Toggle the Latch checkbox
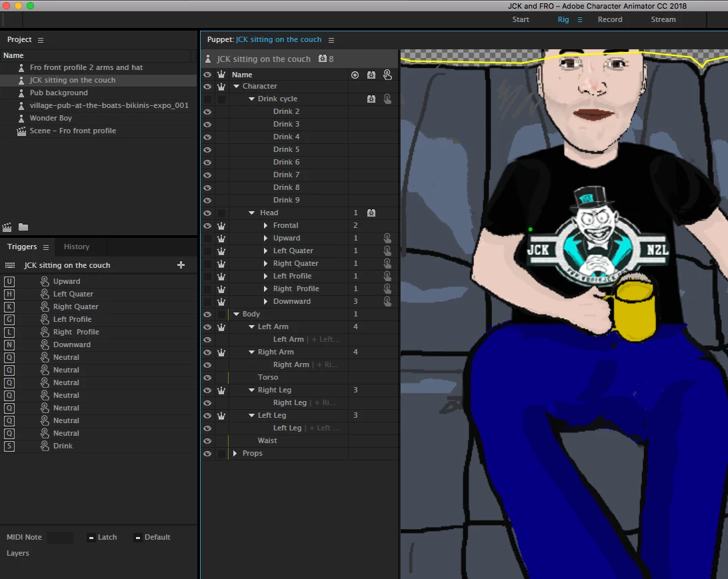Image resolution: width=728 pixels, height=579 pixels. pos(91,538)
